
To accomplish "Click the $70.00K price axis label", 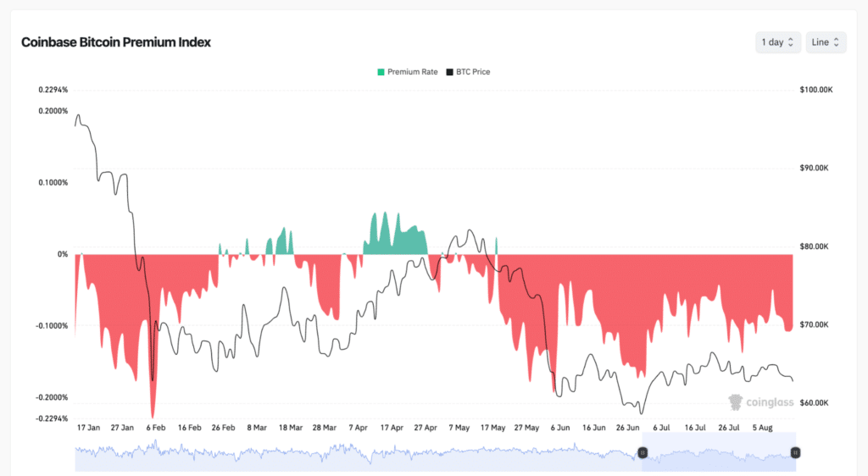I will tap(815, 324).
